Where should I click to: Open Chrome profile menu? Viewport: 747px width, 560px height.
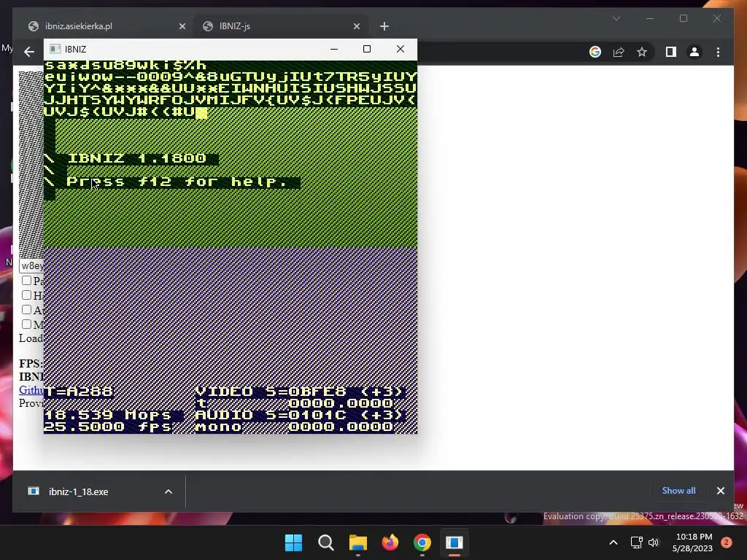[x=694, y=52]
